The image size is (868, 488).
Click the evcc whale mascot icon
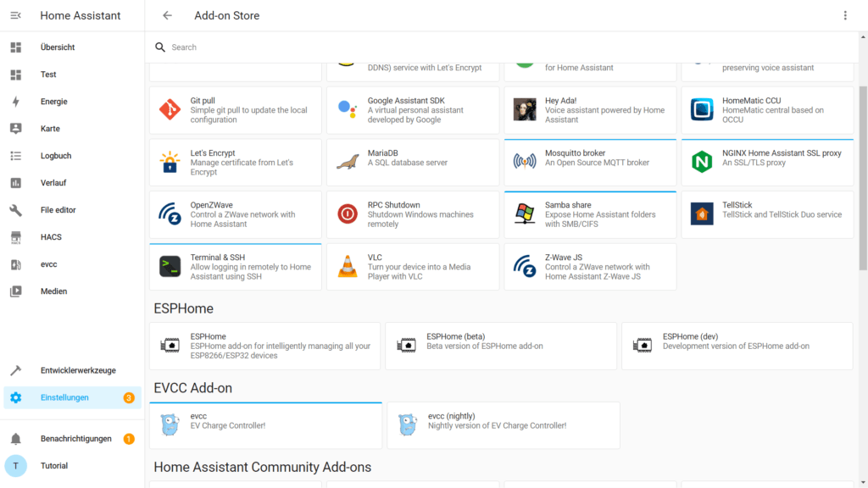click(170, 425)
